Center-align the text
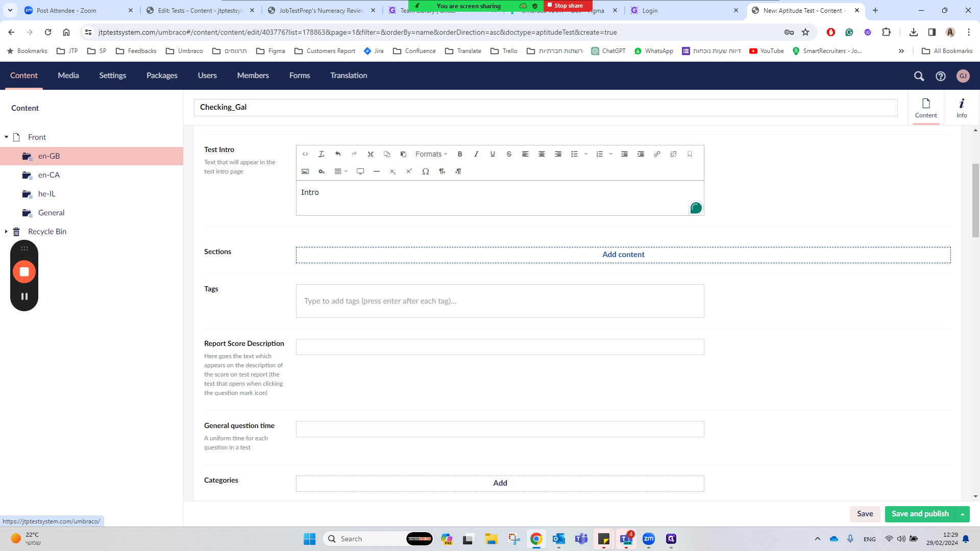980x551 pixels. [542, 154]
